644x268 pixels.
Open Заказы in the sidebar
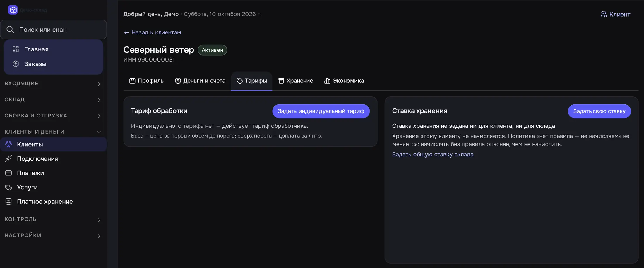53,64
